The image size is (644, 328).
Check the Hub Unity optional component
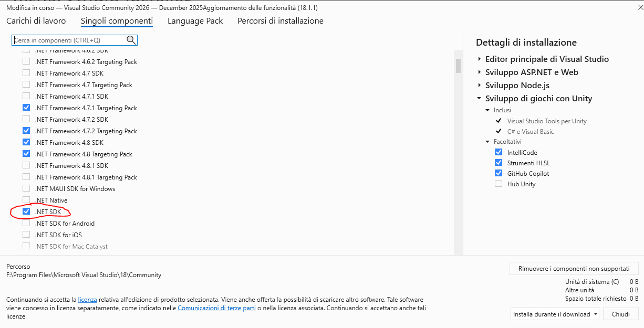coord(498,184)
